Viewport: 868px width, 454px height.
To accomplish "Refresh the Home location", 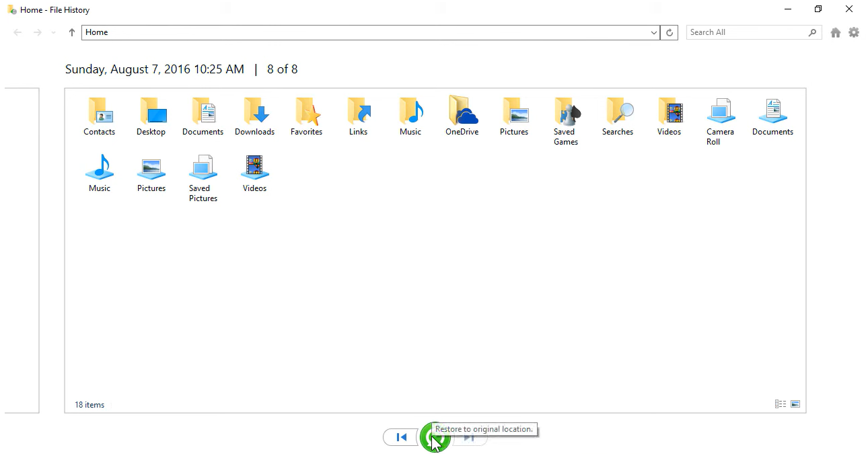I will tap(670, 32).
